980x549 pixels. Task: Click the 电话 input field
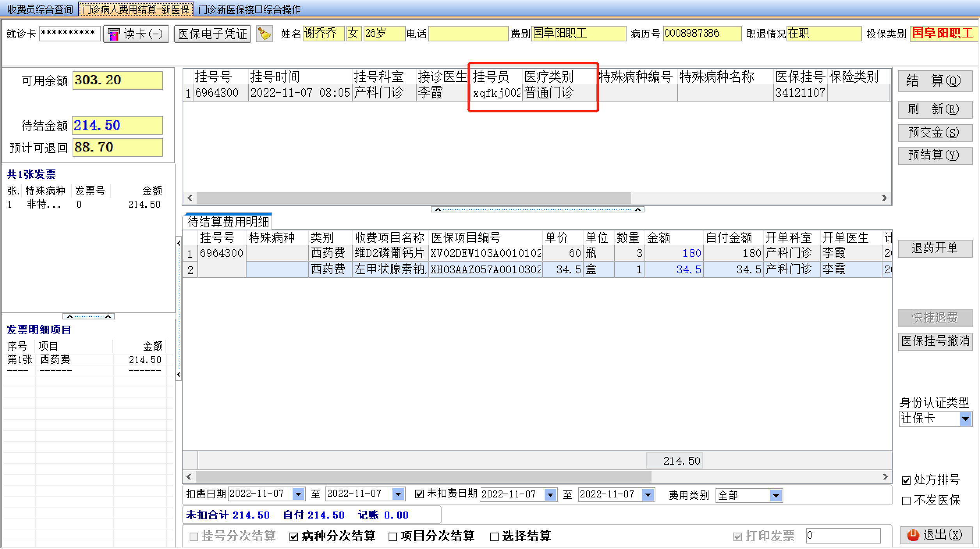click(x=468, y=34)
